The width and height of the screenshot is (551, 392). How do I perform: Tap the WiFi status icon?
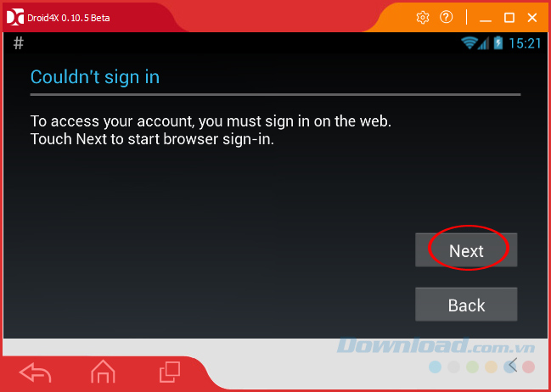click(469, 43)
